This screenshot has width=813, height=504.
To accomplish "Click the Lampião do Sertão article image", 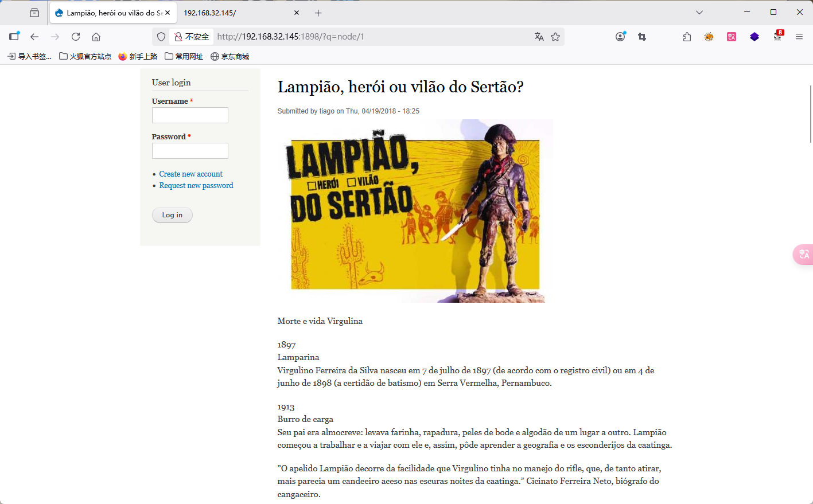I will [x=415, y=211].
